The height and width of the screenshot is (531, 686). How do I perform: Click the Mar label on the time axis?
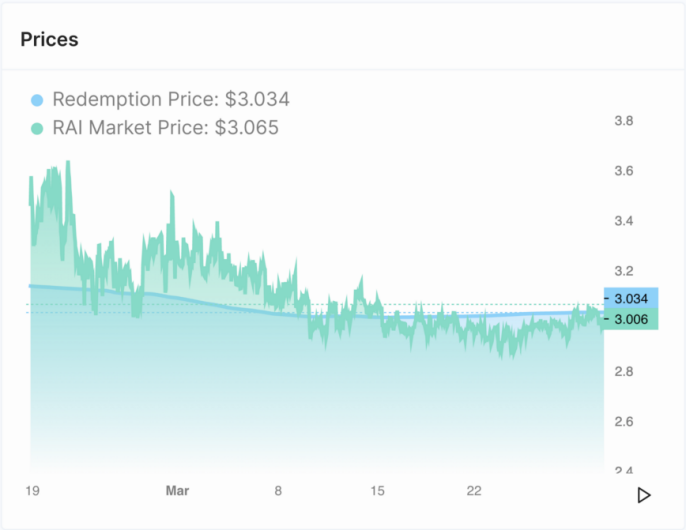177,491
